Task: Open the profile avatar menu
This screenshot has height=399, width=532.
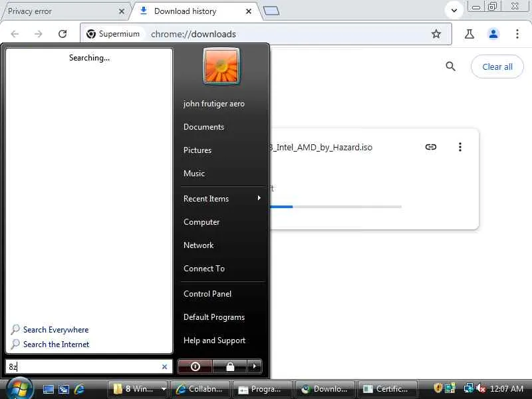Action: [x=493, y=34]
